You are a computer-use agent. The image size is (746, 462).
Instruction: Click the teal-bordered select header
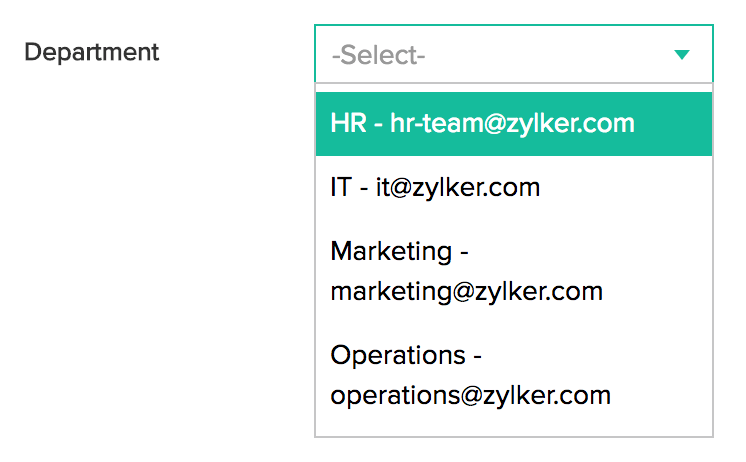click(513, 55)
